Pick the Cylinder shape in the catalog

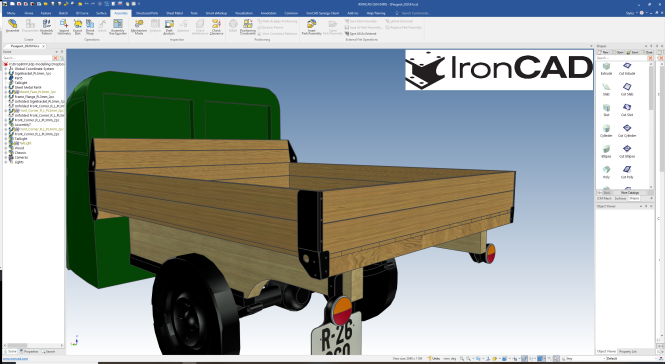[606, 131]
